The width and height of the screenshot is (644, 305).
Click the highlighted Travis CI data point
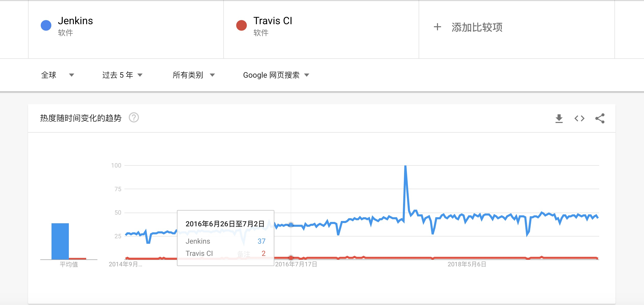pos(291,258)
